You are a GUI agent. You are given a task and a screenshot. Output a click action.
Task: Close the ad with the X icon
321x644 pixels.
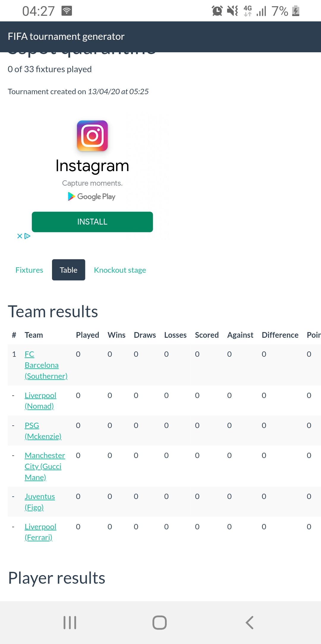coord(20,236)
